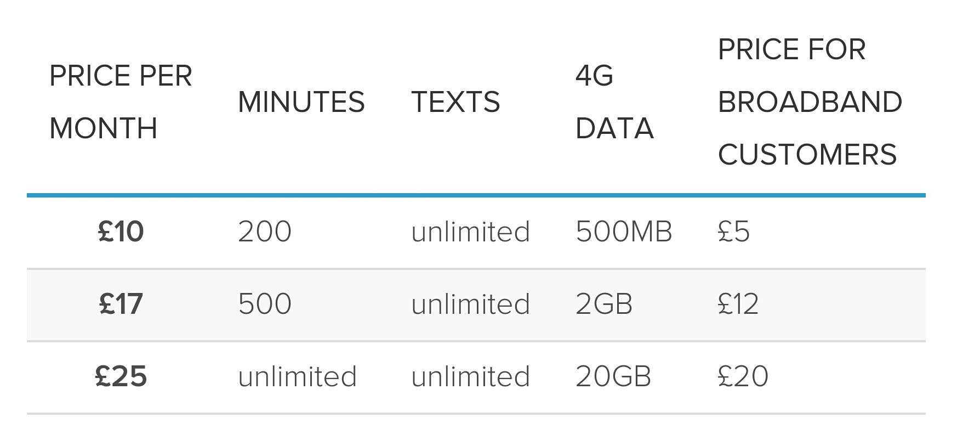Click unlimited texts in the £17 row
Screen dimensions: 980x440
[471, 304]
